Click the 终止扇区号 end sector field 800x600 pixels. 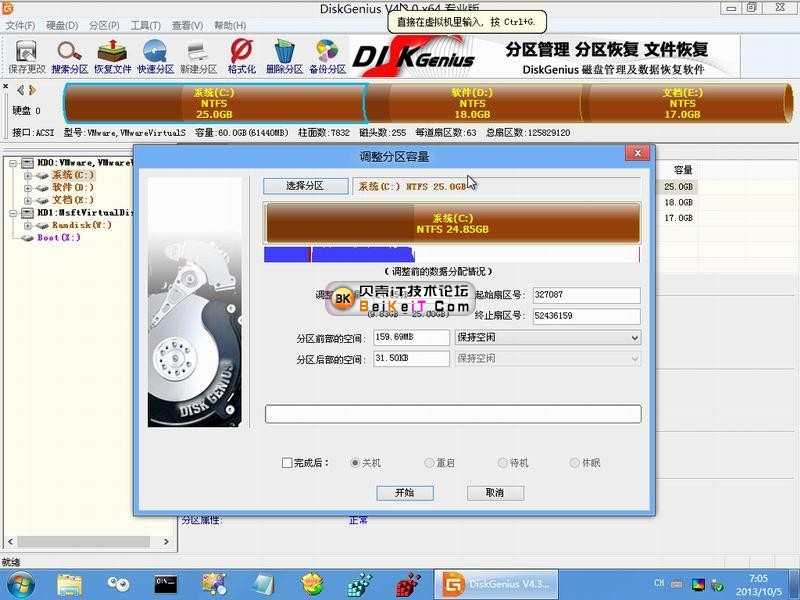click(586, 316)
